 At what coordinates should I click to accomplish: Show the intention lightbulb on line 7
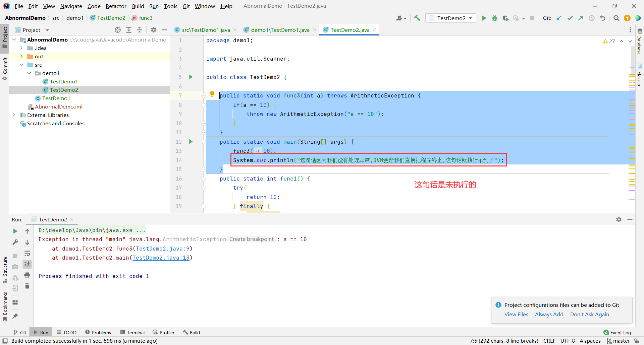[x=212, y=94]
